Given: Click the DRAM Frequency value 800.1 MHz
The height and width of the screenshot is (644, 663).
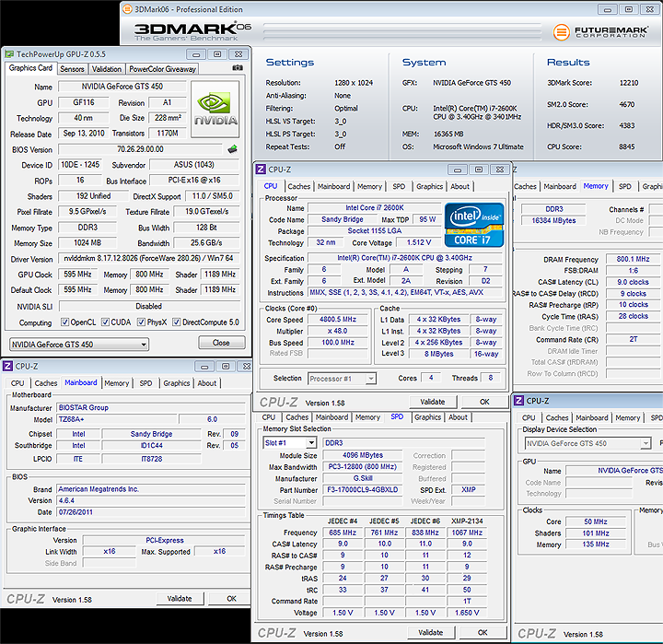Looking at the screenshot, I should (x=633, y=259).
